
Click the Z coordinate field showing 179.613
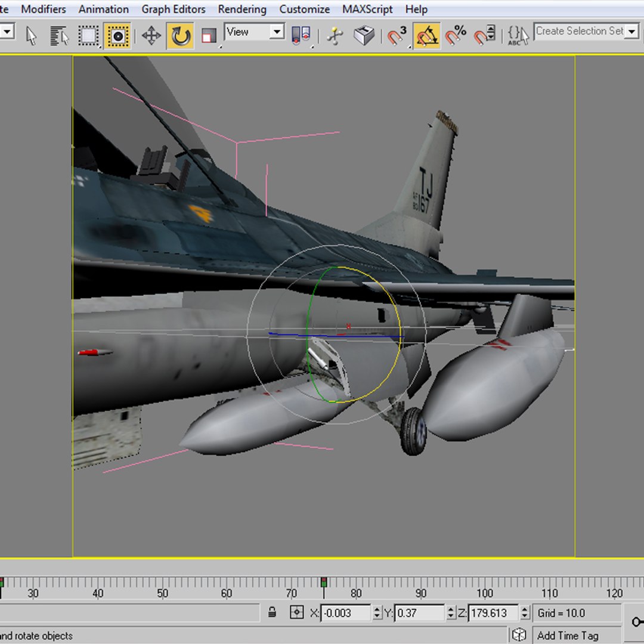tap(493, 613)
